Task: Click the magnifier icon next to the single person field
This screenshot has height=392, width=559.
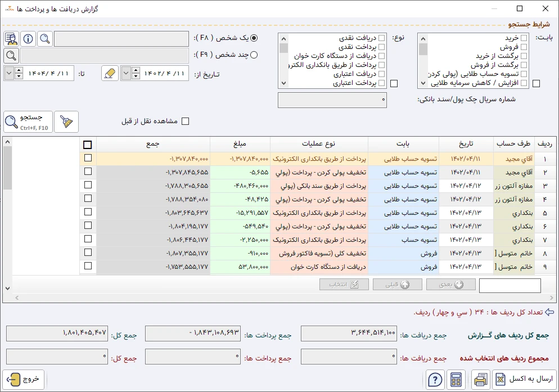Action: click(x=45, y=38)
